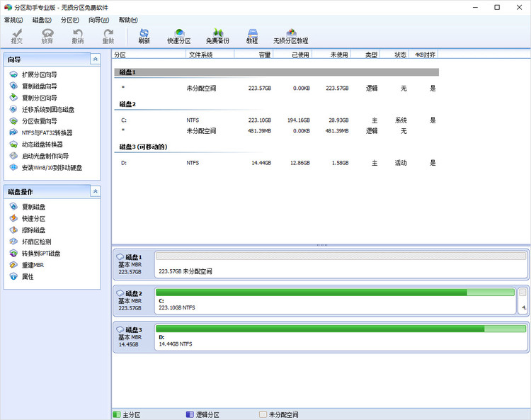This screenshot has width=531, height=420.
Task: Click 223.57GB 未分配空间 block in disk map
Action: [x=341, y=264]
